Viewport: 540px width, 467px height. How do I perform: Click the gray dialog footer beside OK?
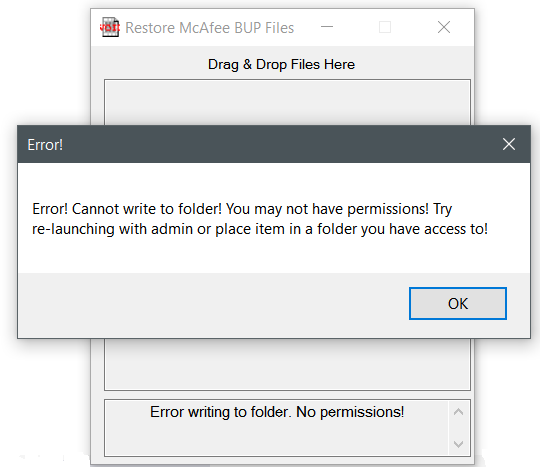coord(214,304)
